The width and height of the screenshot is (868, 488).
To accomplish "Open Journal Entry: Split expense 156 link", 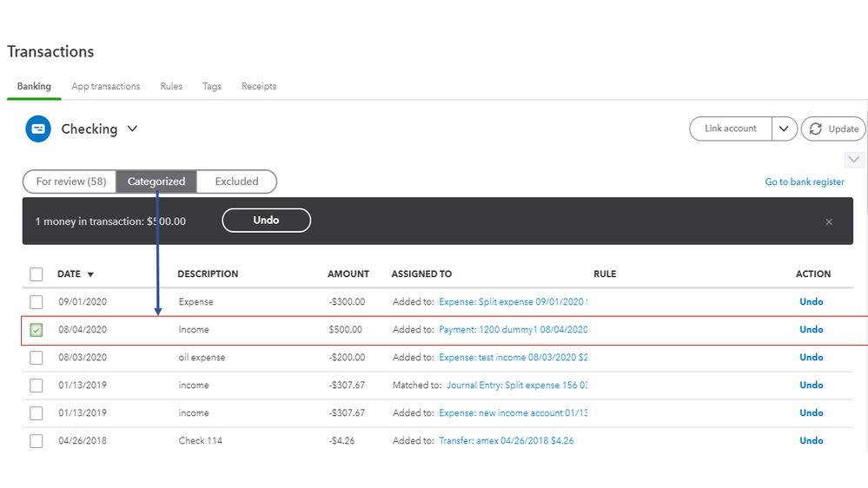I will [517, 385].
